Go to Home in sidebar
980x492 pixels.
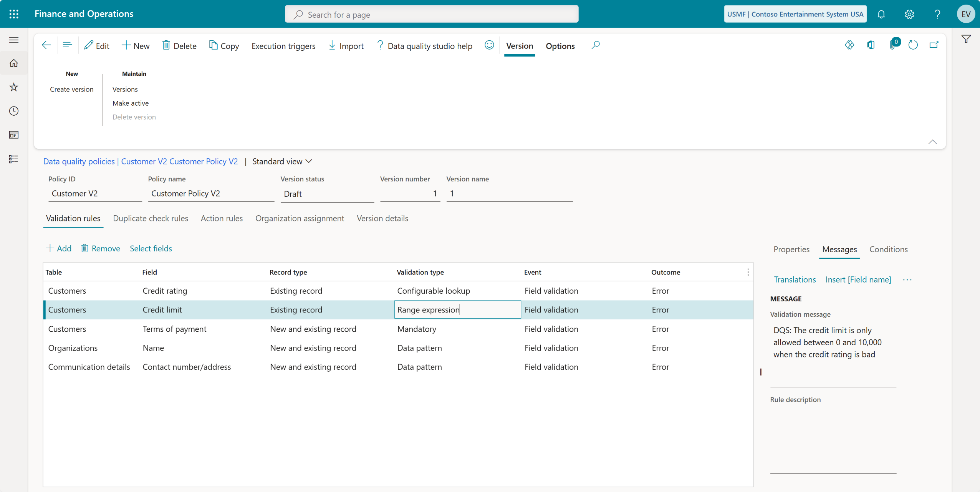click(x=14, y=63)
